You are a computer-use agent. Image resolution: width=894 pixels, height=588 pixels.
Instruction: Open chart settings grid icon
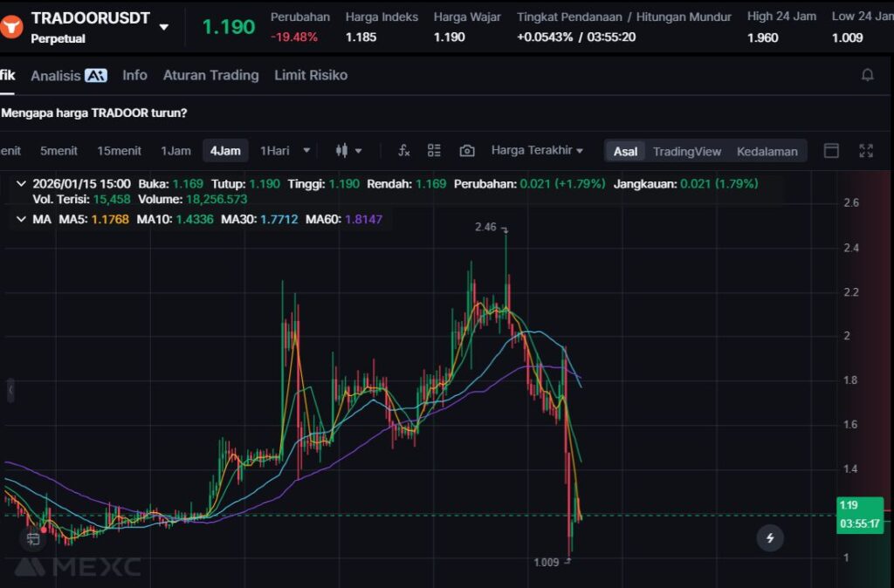435,151
